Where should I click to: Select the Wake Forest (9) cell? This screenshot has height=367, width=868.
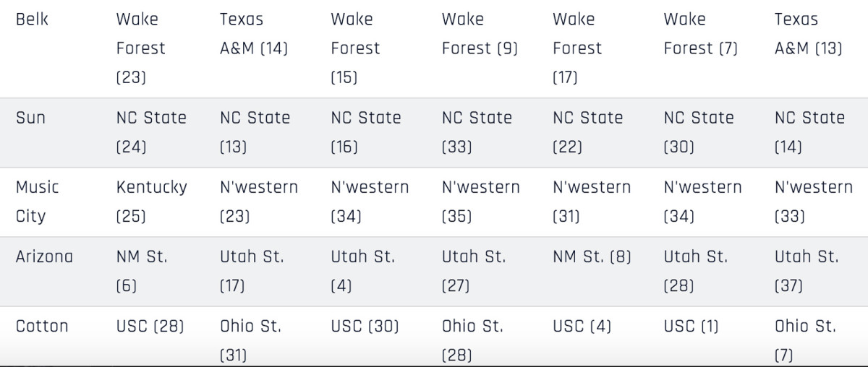479,34
